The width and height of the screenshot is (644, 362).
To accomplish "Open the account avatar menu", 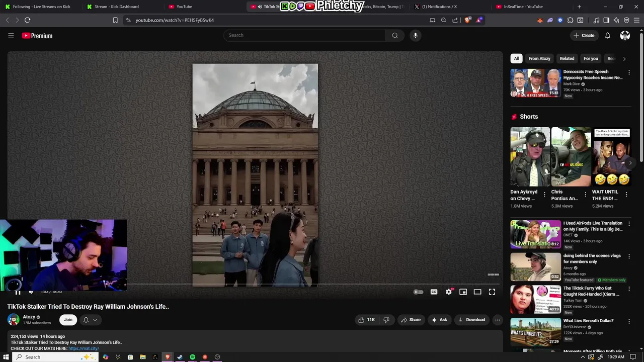I will [x=625, y=35].
